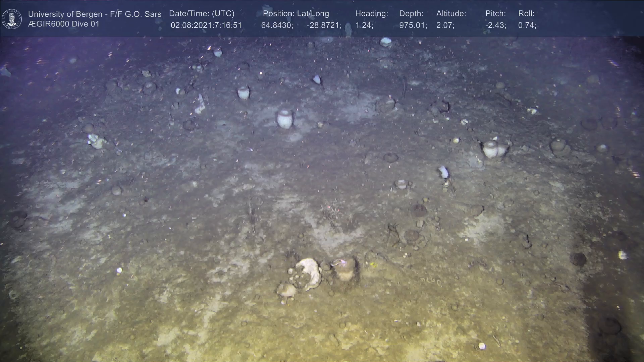Select the timestamp value 02:08:2021:7:16:51

[206, 25]
